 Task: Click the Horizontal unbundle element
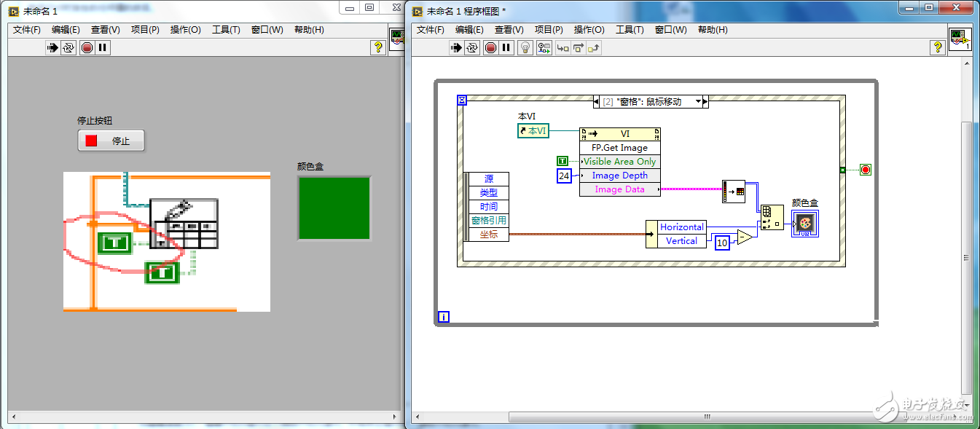click(682, 227)
